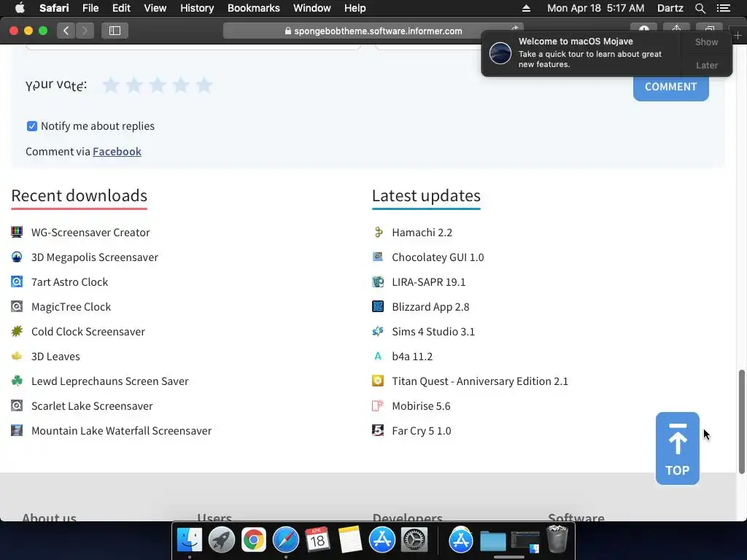This screenshot has width=747, height=560.
Task: Click the Chocolatey GUI icon
Action: pyautogui.click(x=378, y=257)
